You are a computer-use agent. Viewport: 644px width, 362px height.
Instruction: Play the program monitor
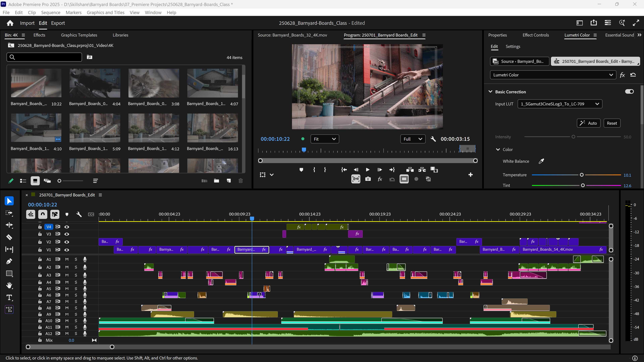[x=368, y=170]
